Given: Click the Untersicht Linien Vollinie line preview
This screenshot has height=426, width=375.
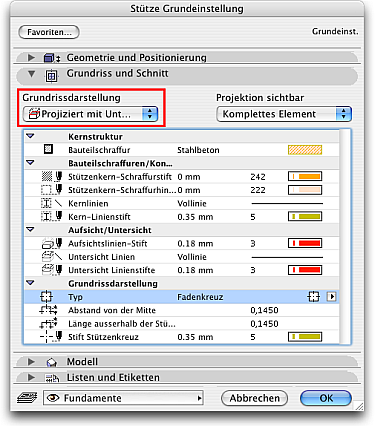Looking at the screenshot, I should click(x=287, y=257).
